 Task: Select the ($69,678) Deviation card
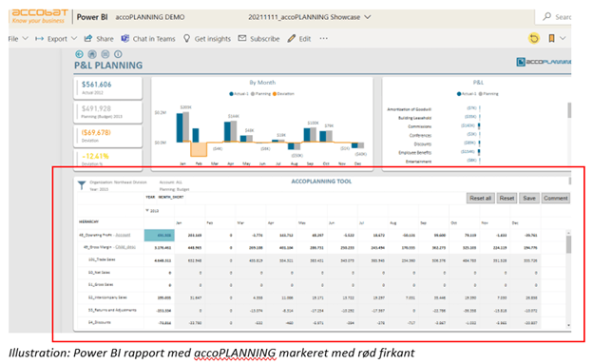(x=107, y=136)
